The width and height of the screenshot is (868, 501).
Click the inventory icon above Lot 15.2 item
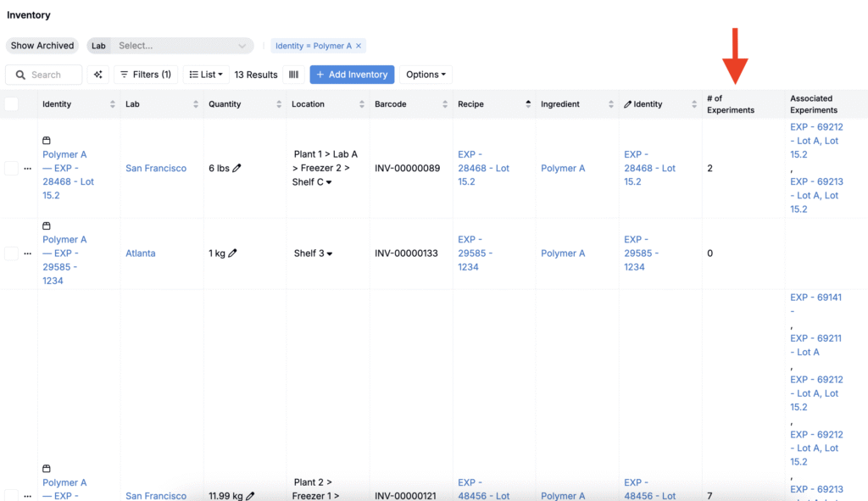coord(47,141)
